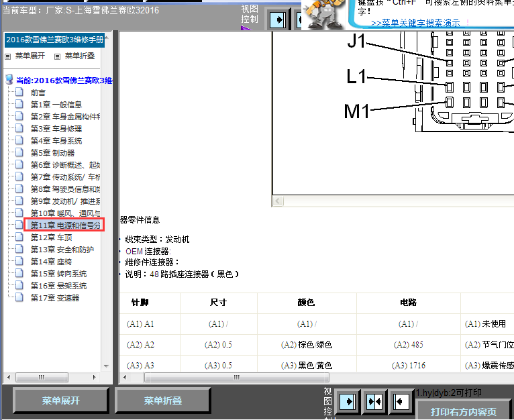Click the page icon beside 第5章 制动器
Image resolution: width=514 pixels, height=420 pixels.
click(19, 152)
